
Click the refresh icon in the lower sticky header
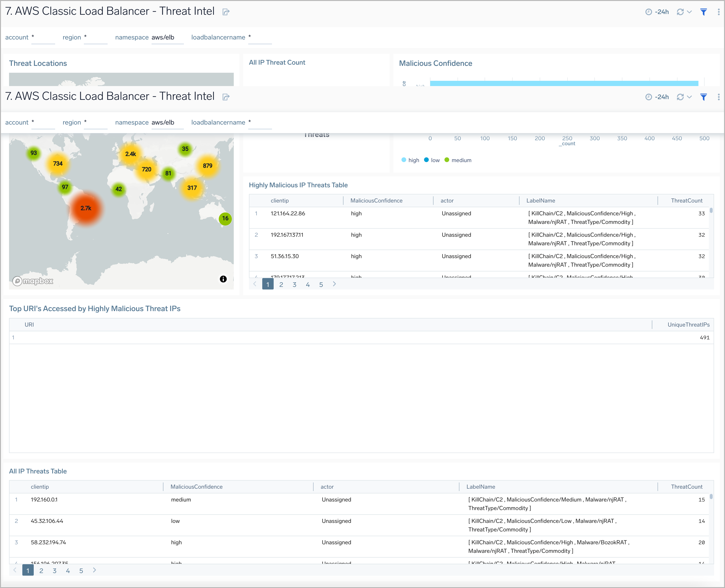coord(680,97)
